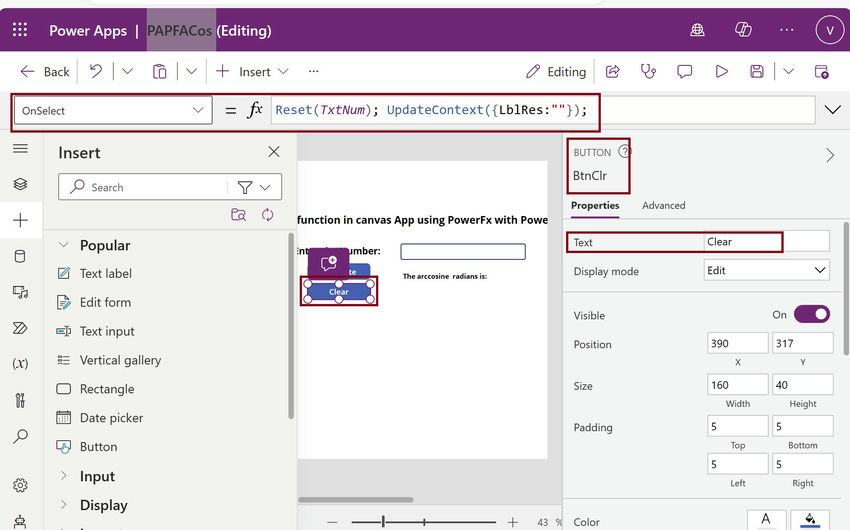Click the number text input on canvas
The image size is (850, 530).
(463, 251)
